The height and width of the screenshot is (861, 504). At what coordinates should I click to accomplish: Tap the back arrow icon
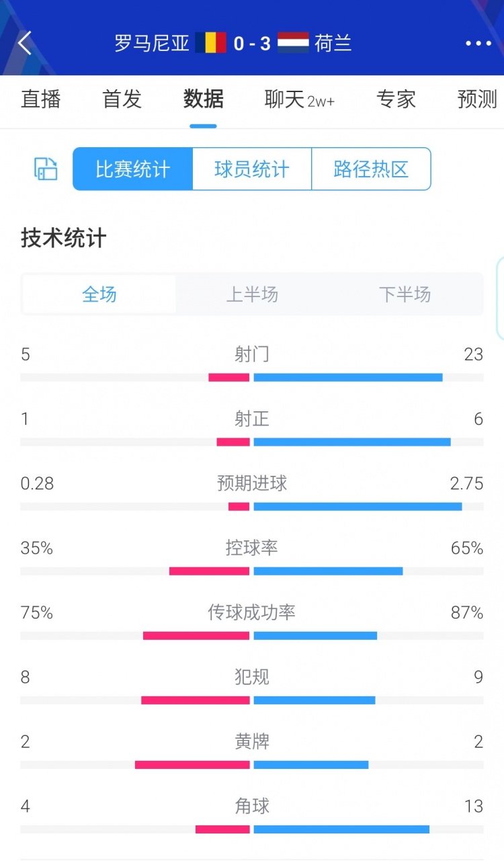[25, 43]
